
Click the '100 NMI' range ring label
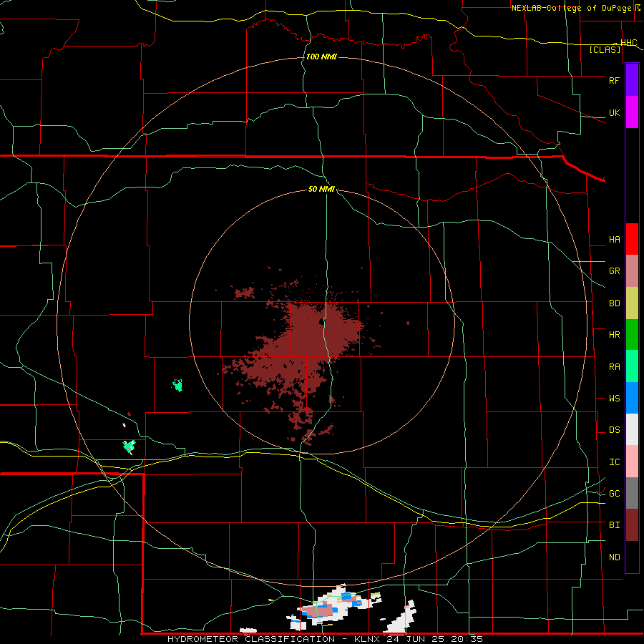pos(321,57)
